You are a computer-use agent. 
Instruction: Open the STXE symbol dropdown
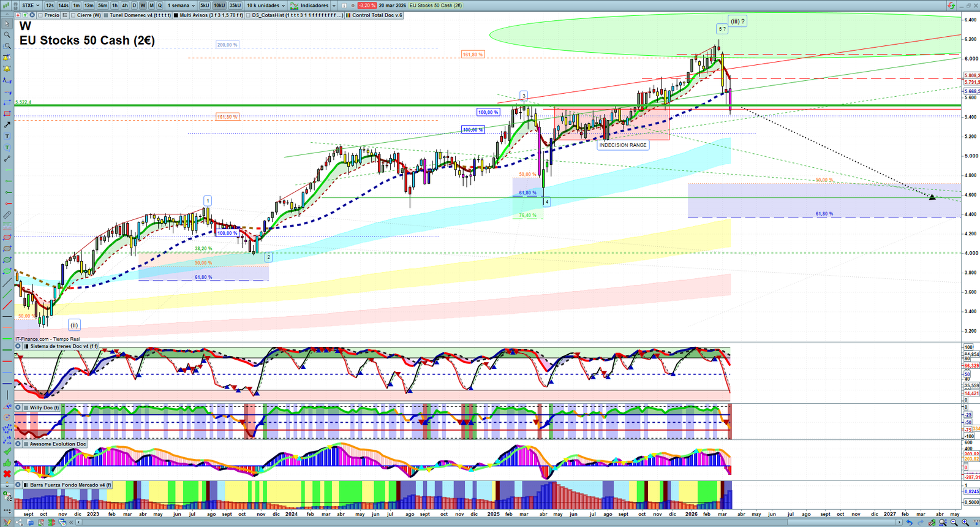coord(31,6)
